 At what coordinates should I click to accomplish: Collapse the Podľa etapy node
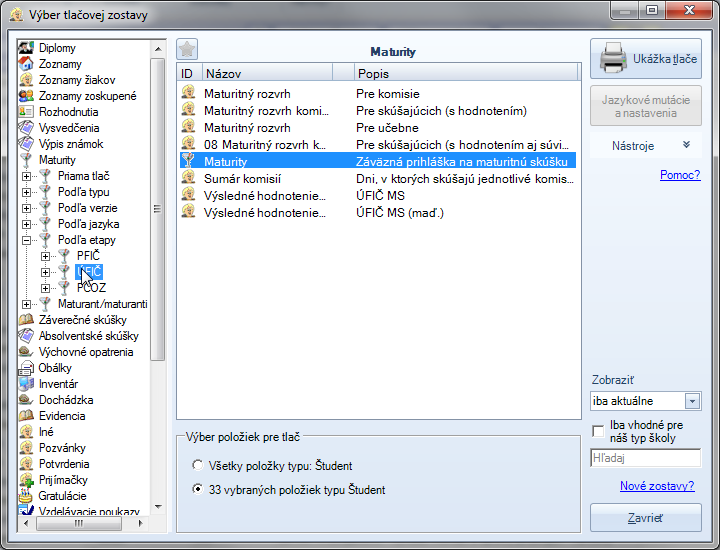pos(27,240)
